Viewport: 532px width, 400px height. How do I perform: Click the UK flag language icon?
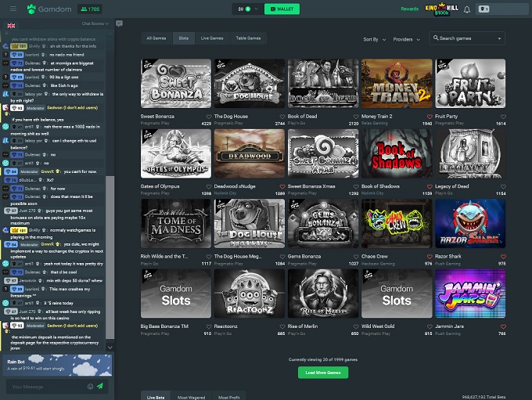tap(11, 26)
